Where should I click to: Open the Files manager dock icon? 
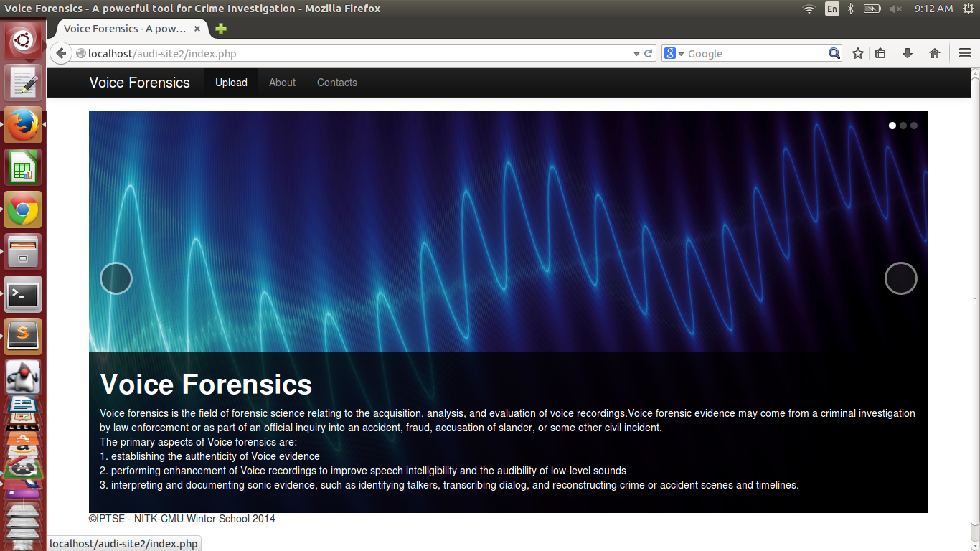pyautogui.click(x=23, y=252)
